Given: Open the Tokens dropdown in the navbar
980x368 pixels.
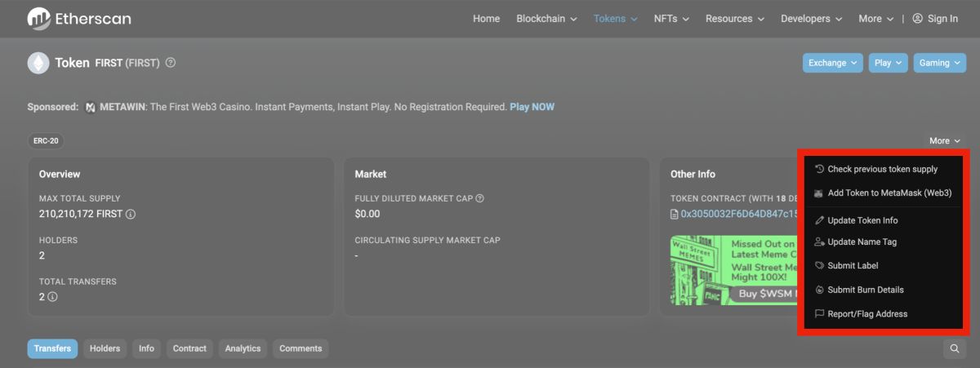Looking at the screenshot, I should [615, 19].
